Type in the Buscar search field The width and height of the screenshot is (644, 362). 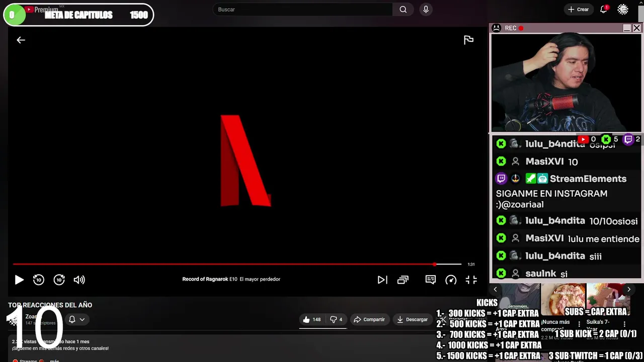point(303,10)
